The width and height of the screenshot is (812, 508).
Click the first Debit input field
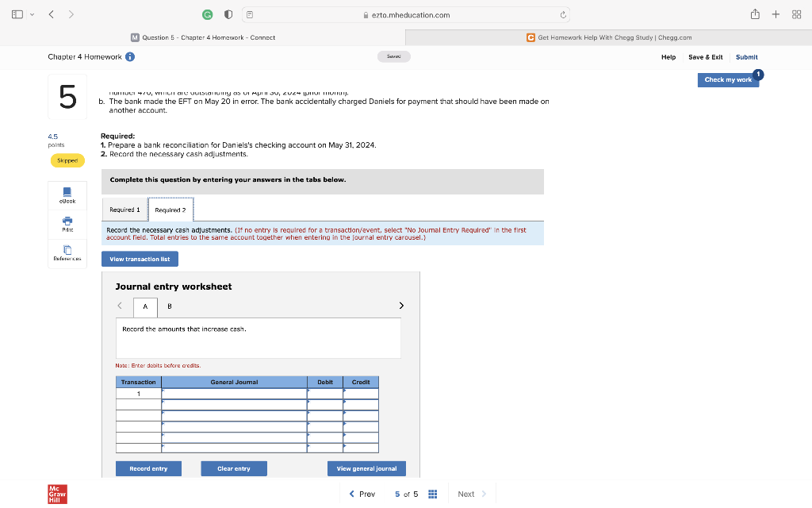[x=325, y=393]
